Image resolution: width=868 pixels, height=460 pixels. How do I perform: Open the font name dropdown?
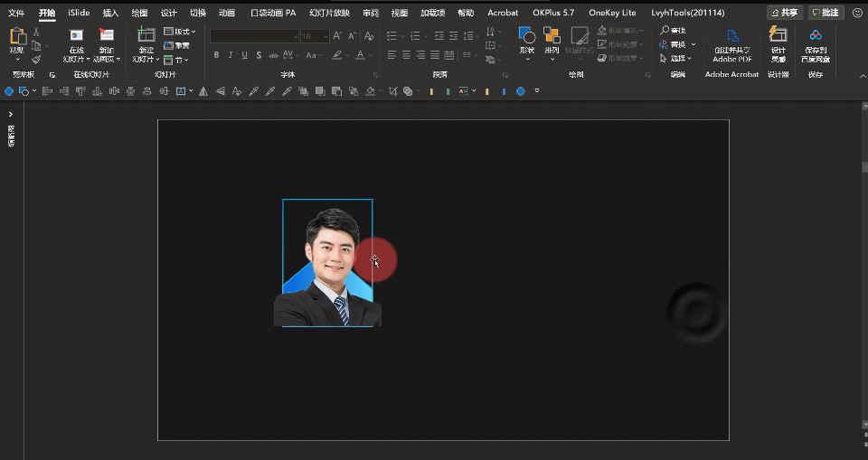(294, 36)
